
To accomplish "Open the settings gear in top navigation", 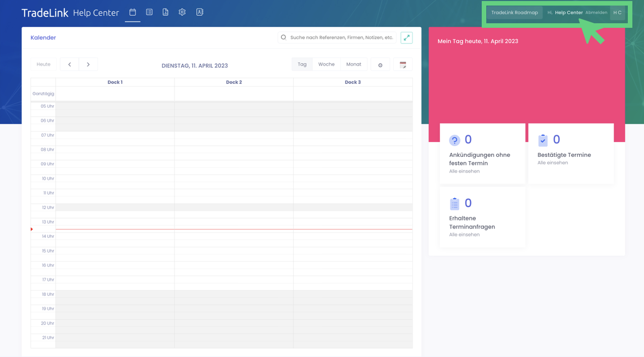I will point(182,12).
